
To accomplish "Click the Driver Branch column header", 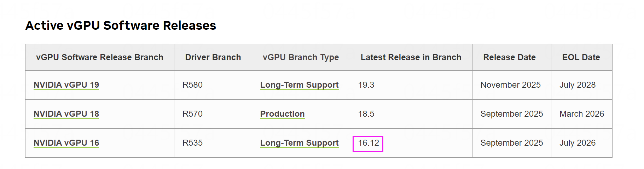I will tap(213, 57).
